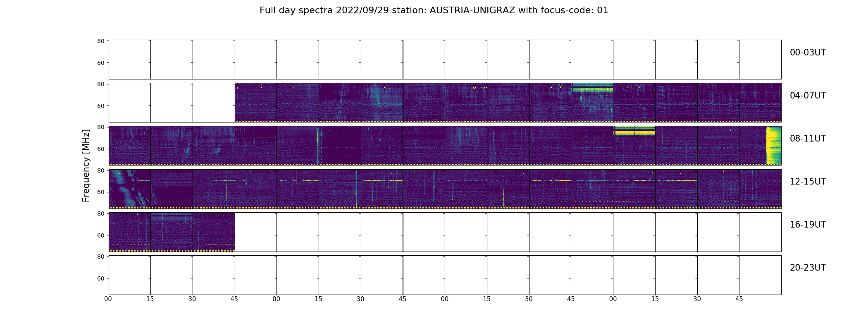
Task: Select the '08-11UT' row label
Action: tap(808, 139)
